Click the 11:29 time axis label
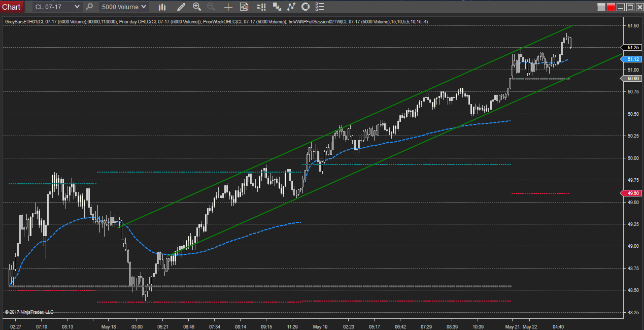This screenshot has height=330, width=644. [292, 326]
